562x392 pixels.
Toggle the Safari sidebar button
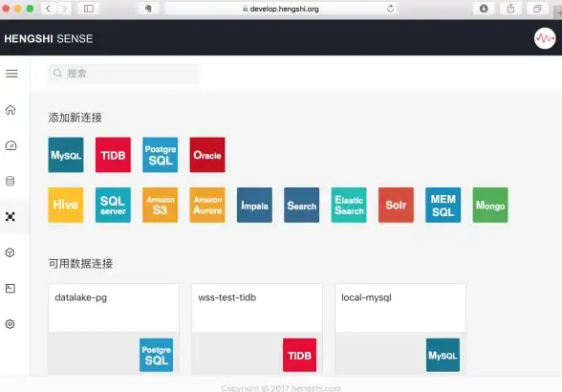pos(89,9)
